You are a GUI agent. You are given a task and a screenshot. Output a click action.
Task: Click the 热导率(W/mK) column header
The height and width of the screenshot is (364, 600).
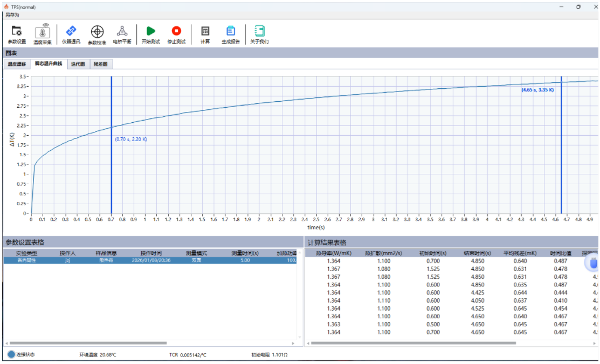pyautogui.click(x=334, y=253)
